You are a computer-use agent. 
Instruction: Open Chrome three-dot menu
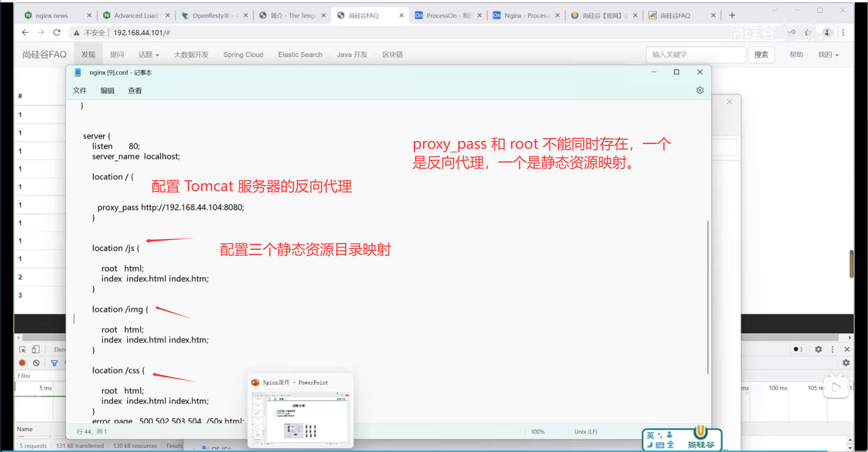[x=843, y=32]
